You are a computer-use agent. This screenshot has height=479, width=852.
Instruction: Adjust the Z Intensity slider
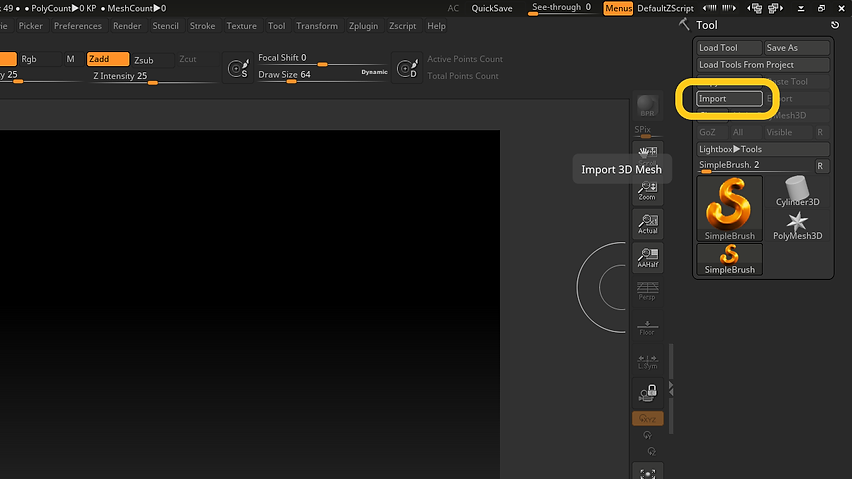[153, 78]
